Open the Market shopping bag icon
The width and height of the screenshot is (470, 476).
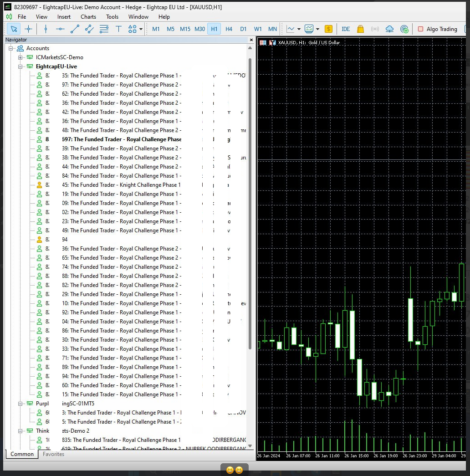(360, 29)
